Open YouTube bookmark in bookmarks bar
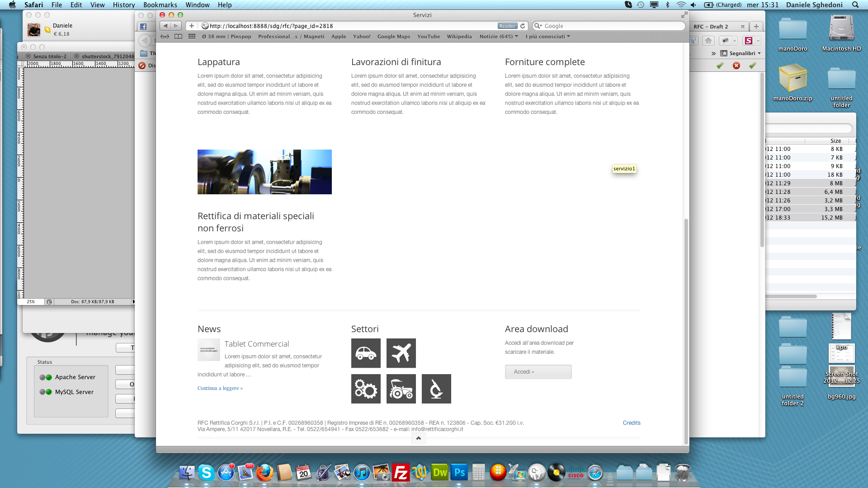Viewport: 868px width, 488px height. click(x=428, y=37)
